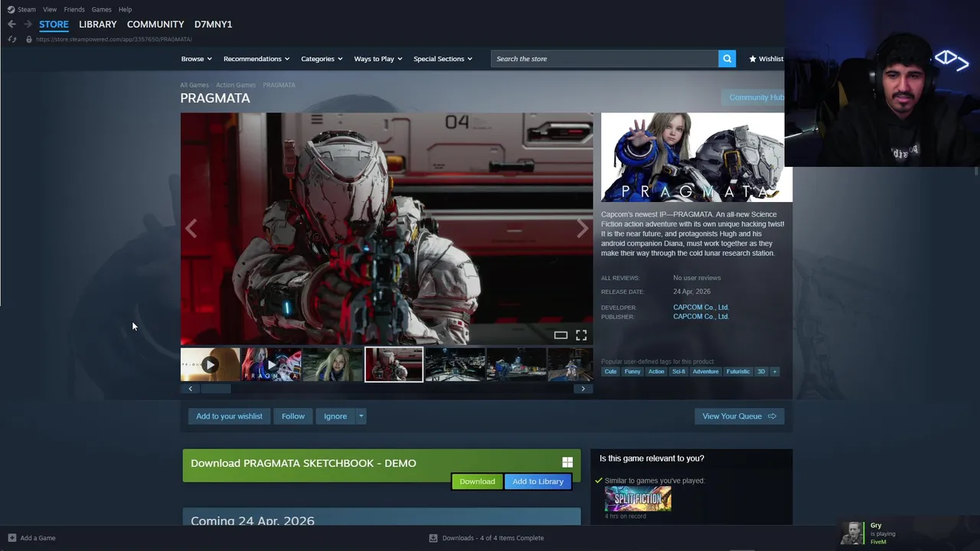Open the View menu

point(50,9)
